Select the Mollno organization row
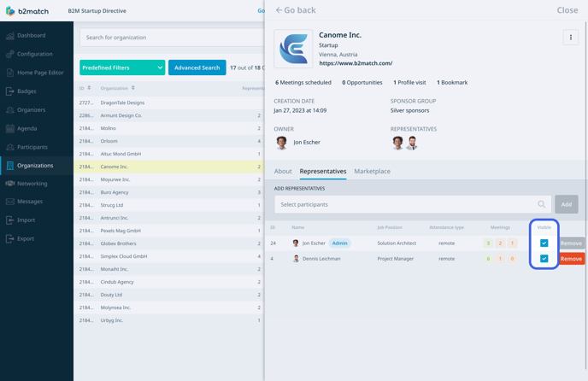Image resolution: width=588 pixels, height=381 pixels. coord(169,128)
